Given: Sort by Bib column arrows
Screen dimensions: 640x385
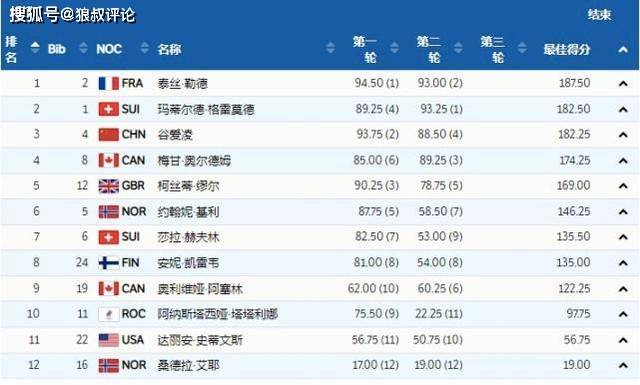Looking at the screenshot, I should pyautogui.click(x=83, y=48).
